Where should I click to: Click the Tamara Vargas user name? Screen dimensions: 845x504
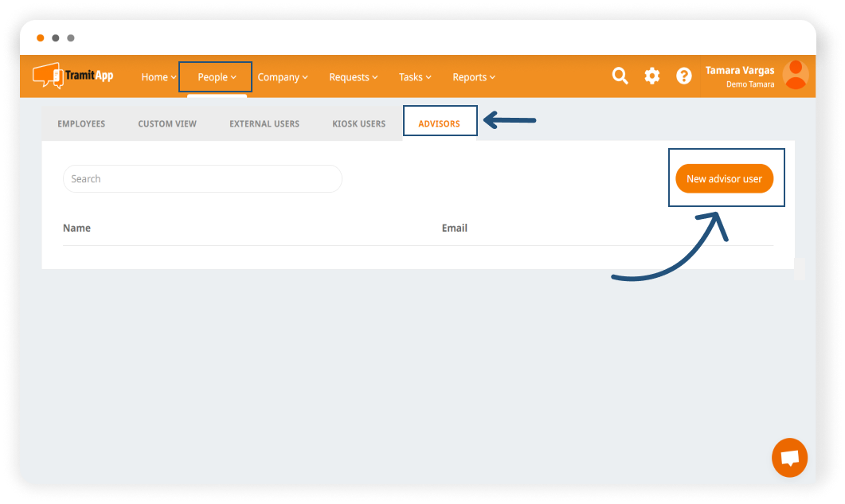(739, 71)
